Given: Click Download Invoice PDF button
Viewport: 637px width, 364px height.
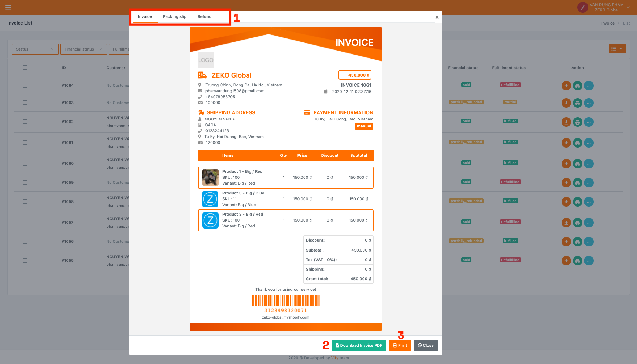Looking at the screenshot, I should 359,345.
